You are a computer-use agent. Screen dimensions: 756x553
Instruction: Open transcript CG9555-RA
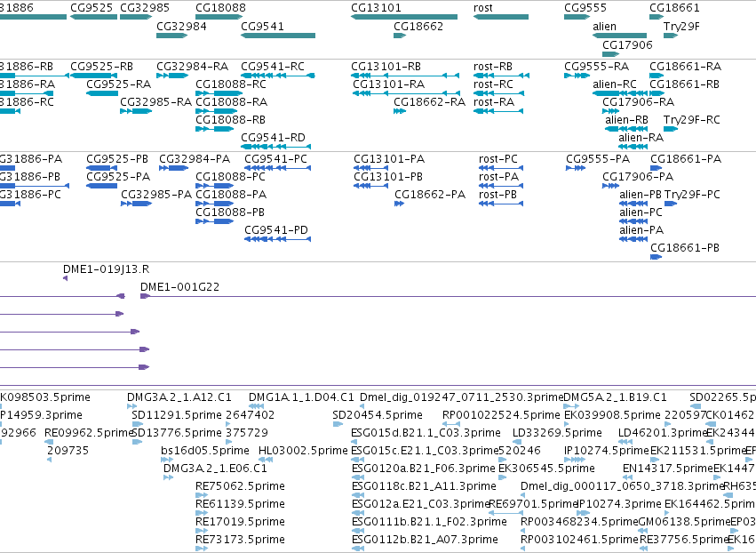click(x=577, y=76)
